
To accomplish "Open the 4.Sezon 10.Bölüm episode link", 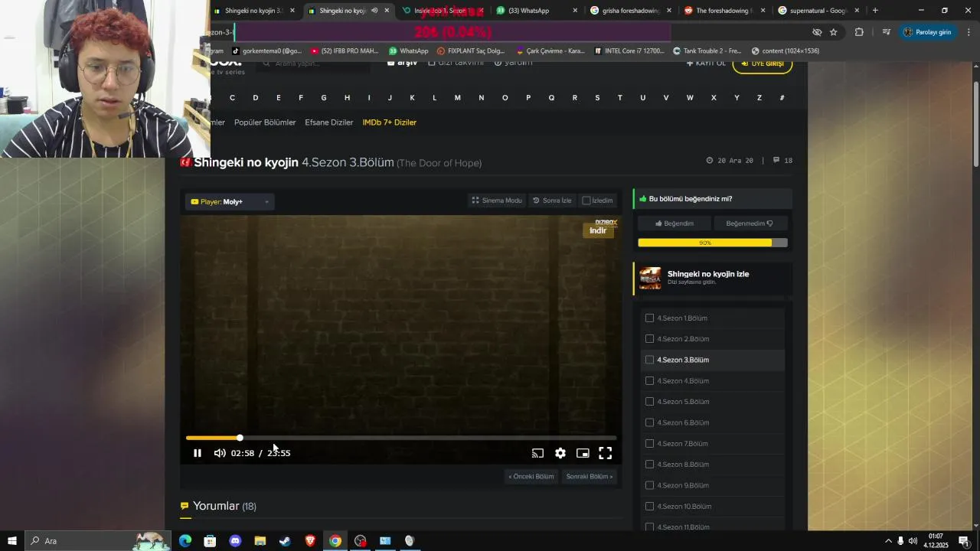I will (x=684, y=507).
